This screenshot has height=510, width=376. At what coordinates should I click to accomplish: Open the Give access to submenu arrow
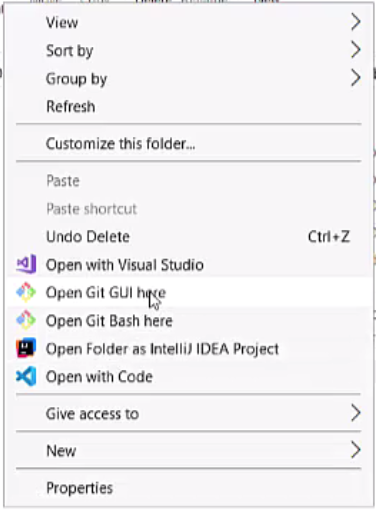(356, 413)
